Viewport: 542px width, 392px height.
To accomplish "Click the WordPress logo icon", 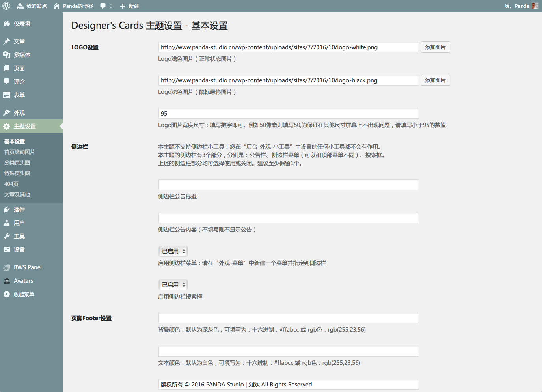I will (6, 6).
